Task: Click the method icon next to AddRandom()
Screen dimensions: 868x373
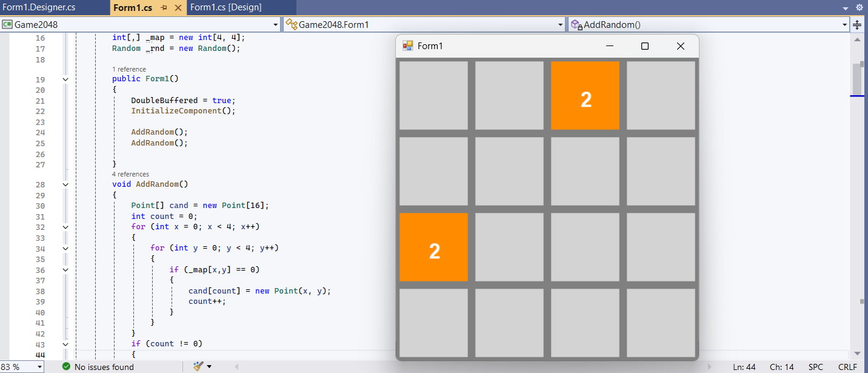Action: pyautogui.click(x=576, y=25)
